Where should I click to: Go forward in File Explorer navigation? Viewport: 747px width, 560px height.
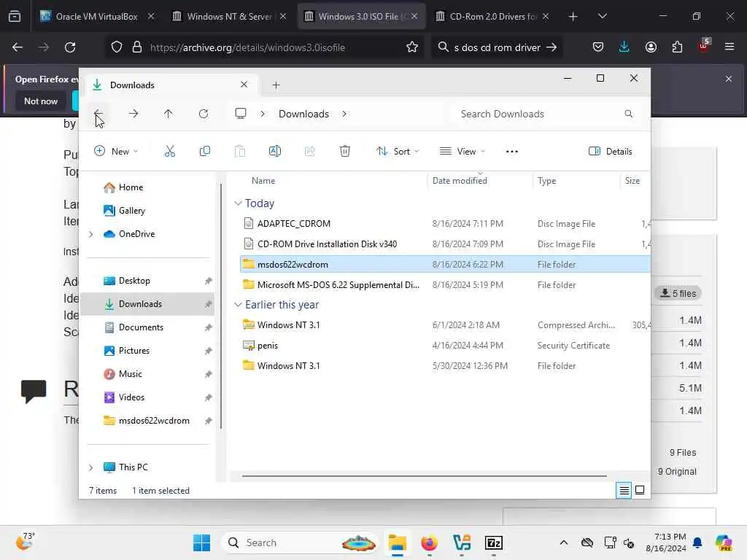(133, 114)
